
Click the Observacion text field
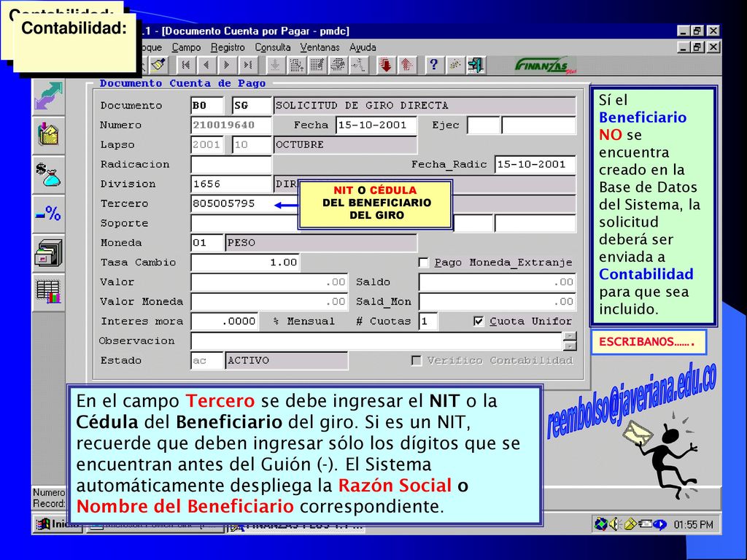click(x=377, y=341)
